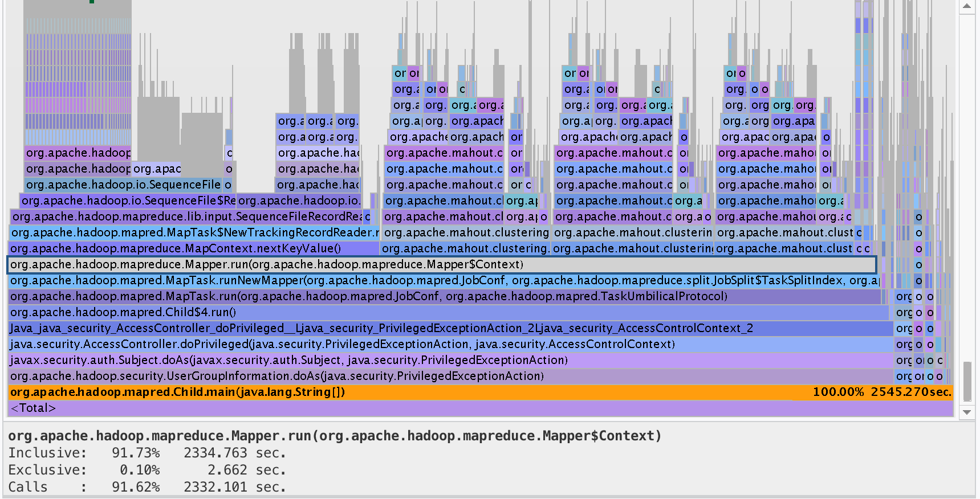Click the Inclusive 91.73% value line
Image resolution: width=980 pixels, height=499 pixels.
(147, 453)
